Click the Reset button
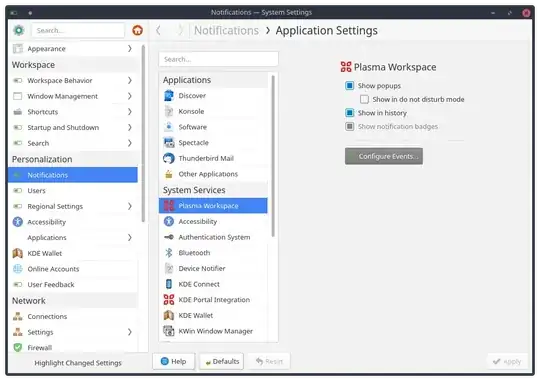Image resolution: width=540 pixels, height=381 pixels. 269,361
